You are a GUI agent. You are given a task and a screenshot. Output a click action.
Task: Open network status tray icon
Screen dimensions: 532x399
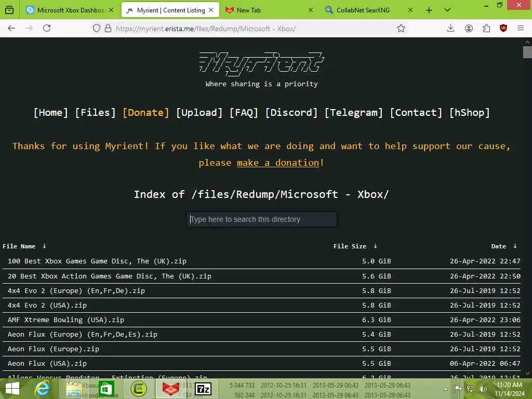470,389
